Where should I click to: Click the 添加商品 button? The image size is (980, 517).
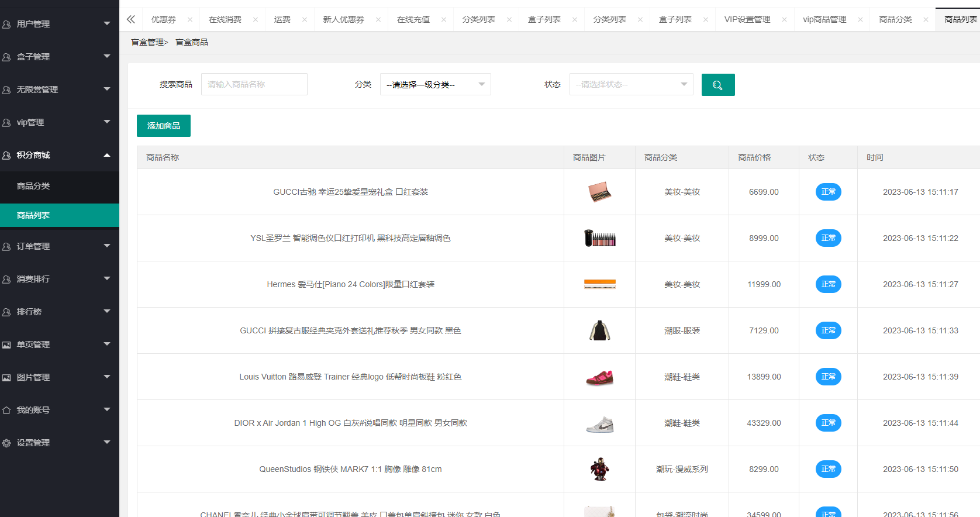164,126
